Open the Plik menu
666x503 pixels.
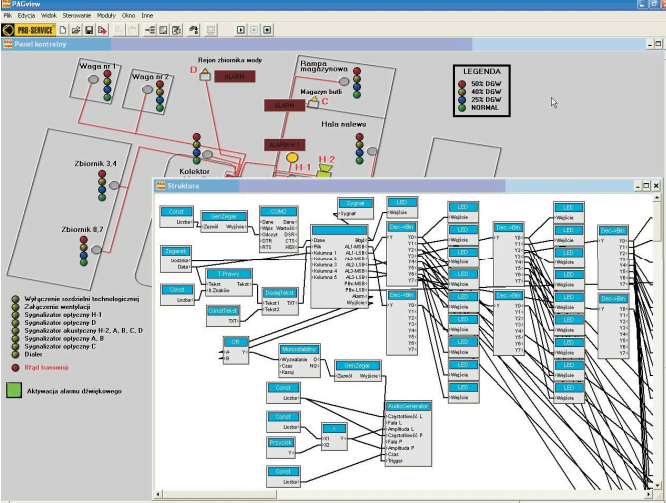(x=8, y=15)
